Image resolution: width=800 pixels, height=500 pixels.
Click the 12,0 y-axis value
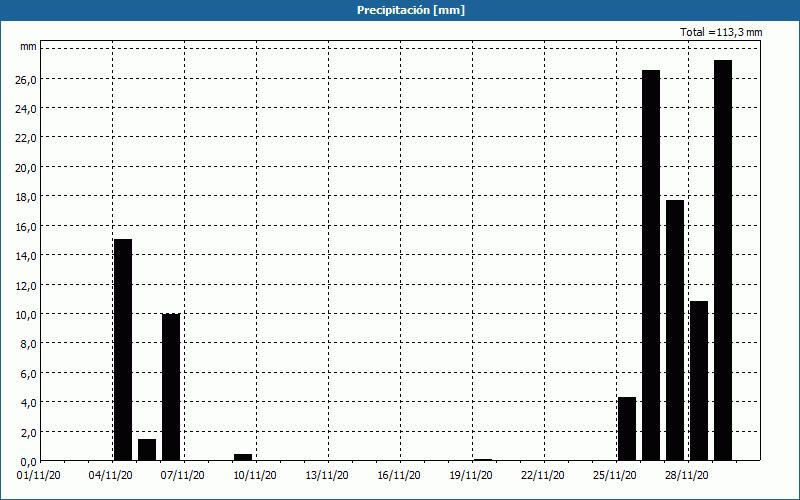coord(26,285)
